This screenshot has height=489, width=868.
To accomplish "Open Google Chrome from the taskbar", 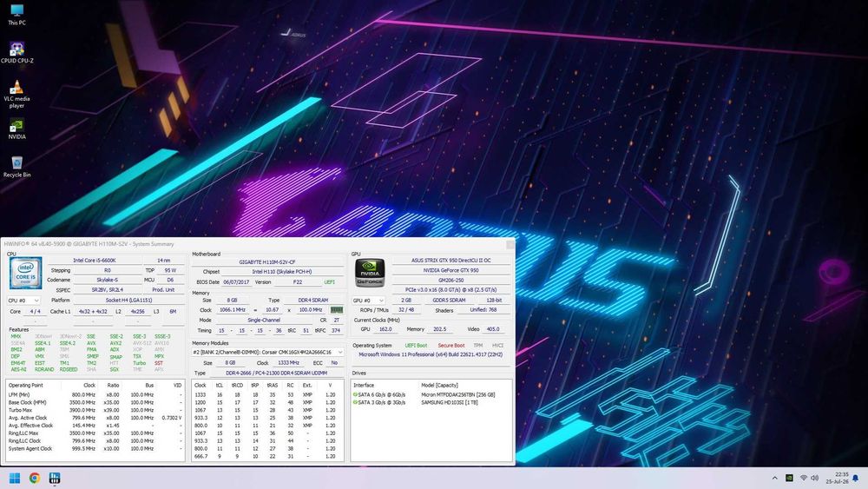I will tap(35, 478).
